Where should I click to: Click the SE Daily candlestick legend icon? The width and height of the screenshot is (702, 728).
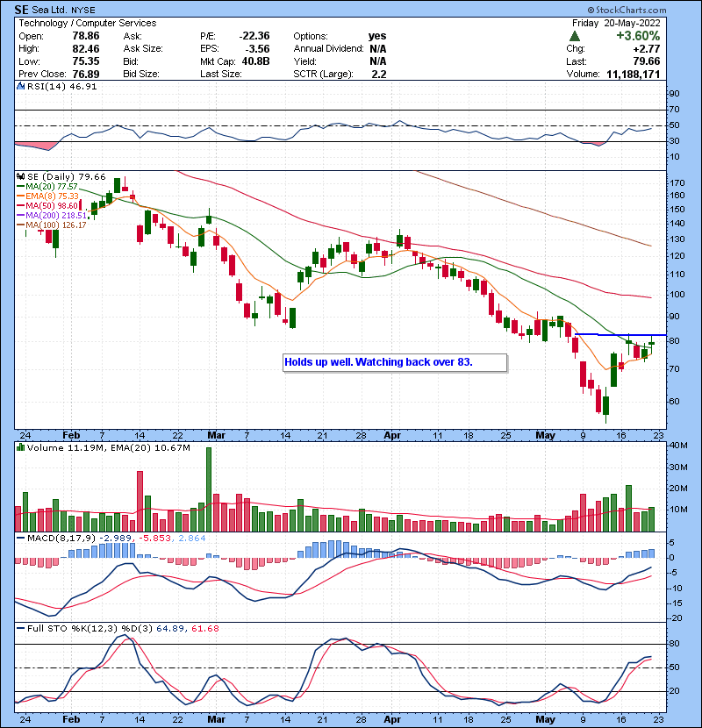[x=20, y=176]
